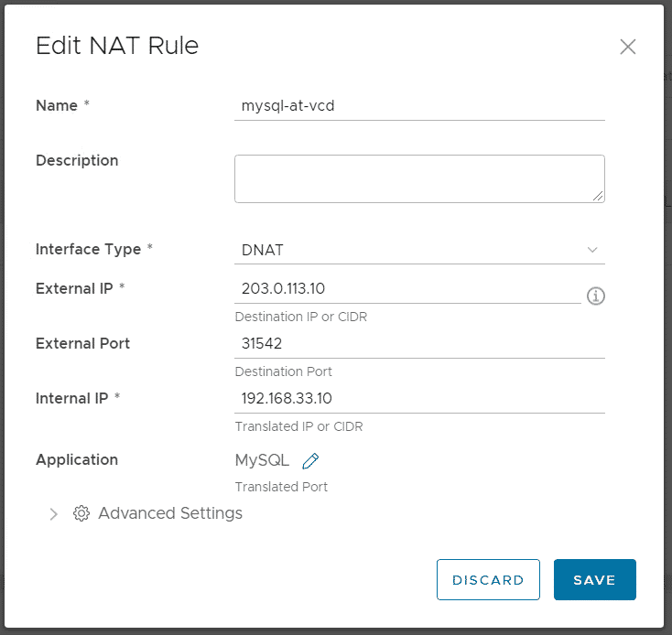Click the External Port field 31542

[419, 344]
